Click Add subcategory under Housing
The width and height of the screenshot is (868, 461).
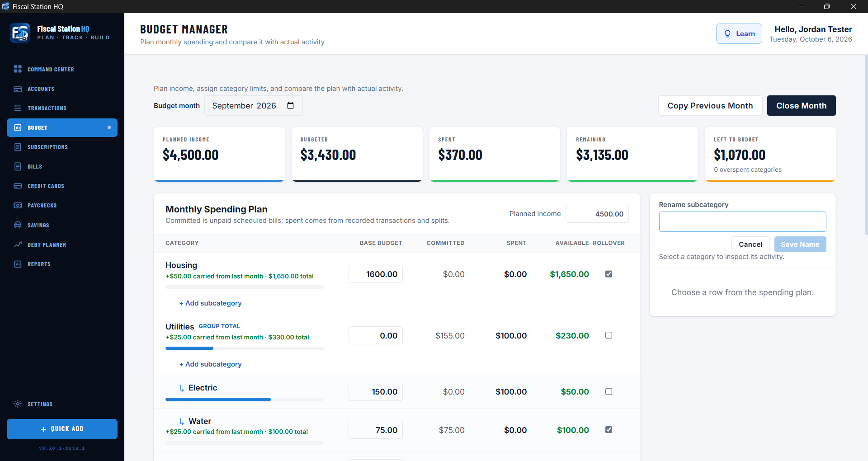coord(210,303)
